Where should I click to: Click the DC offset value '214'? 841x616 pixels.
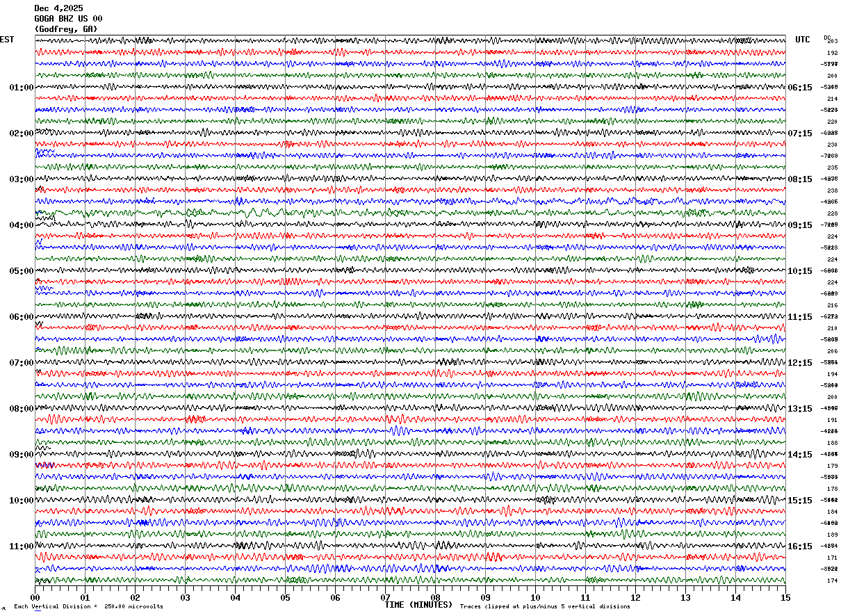[x=832, y=99]
